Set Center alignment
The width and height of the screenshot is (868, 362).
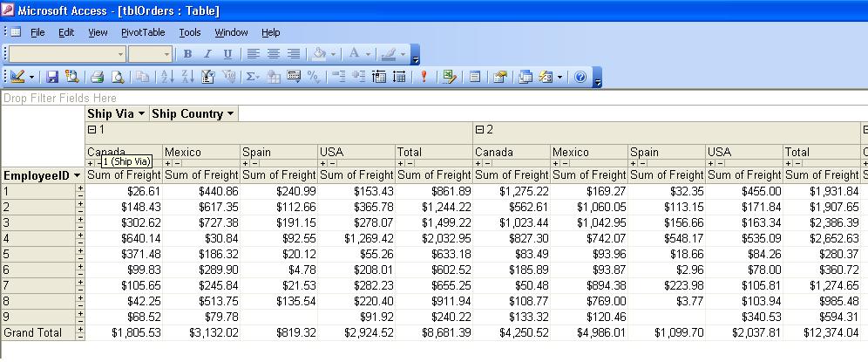point(274,54)
